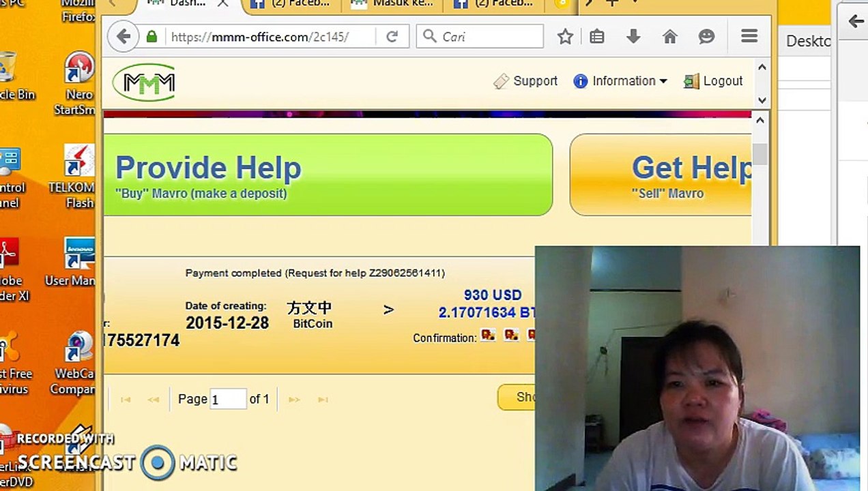Open Nero StartSmart desktop icon
This screenshot has width=868, height=491.
click(79, 83)
